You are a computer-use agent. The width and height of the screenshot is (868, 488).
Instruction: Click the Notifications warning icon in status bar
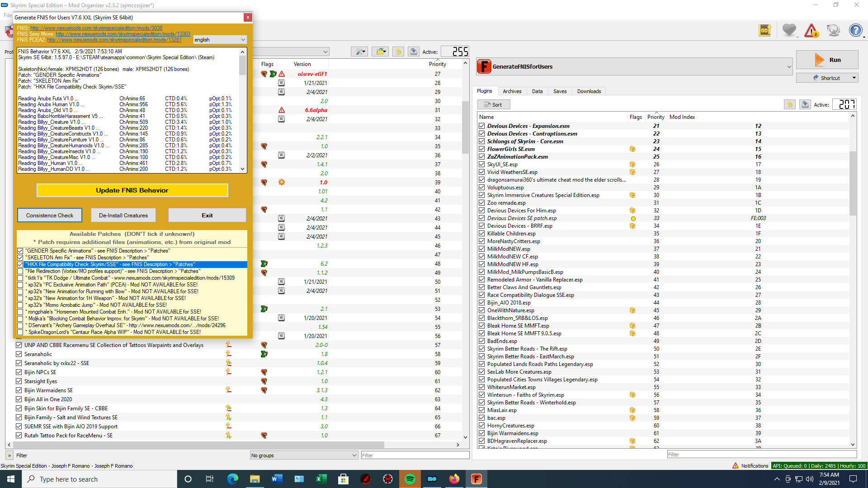click(x=736, y=465)
